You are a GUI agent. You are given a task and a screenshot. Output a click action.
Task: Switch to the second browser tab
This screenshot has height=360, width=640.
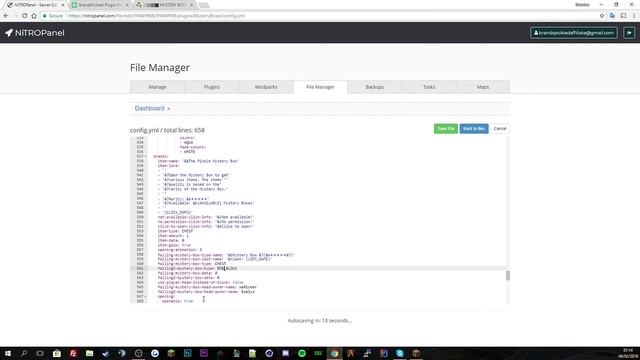point(100,5)
